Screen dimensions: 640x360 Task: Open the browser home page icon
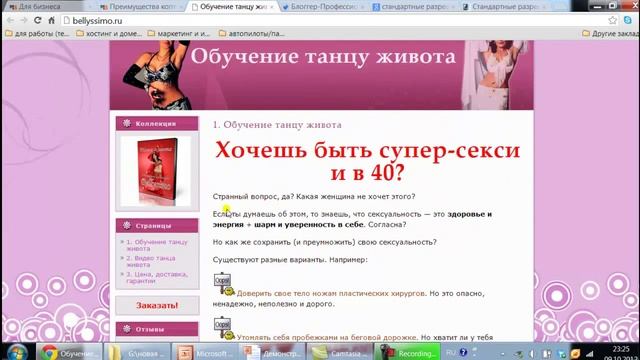(x=51, y=20)
